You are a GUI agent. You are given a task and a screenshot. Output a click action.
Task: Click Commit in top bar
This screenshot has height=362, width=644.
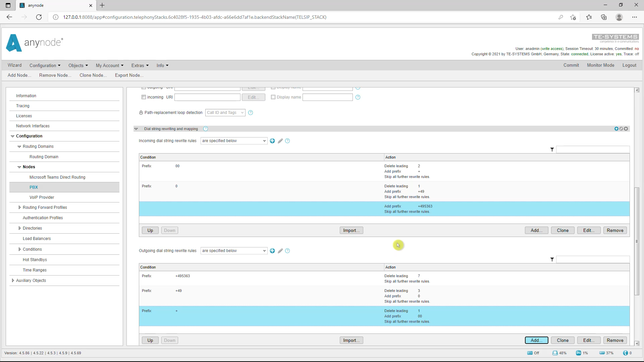pyautogui.click(x=571, y=65)
